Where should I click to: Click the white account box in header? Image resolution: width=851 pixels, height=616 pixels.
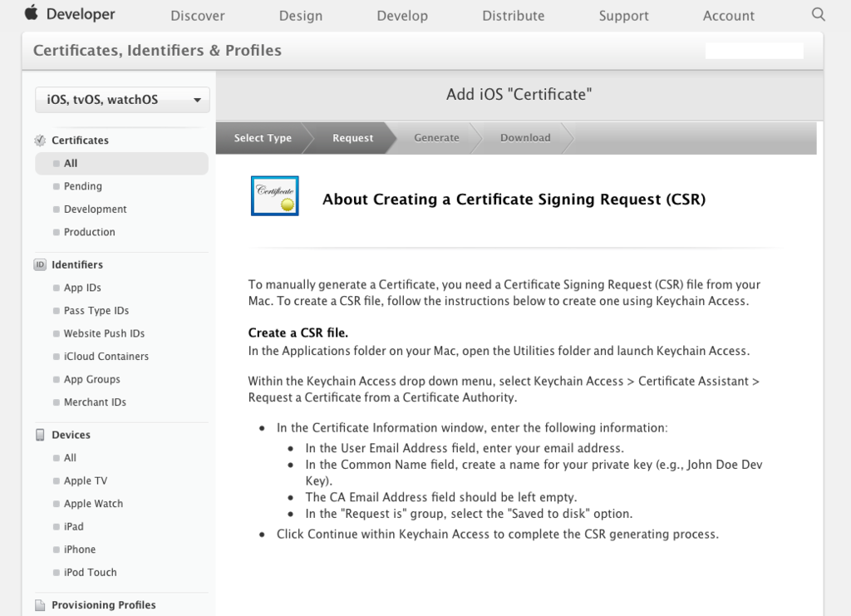tap(754, 51)
